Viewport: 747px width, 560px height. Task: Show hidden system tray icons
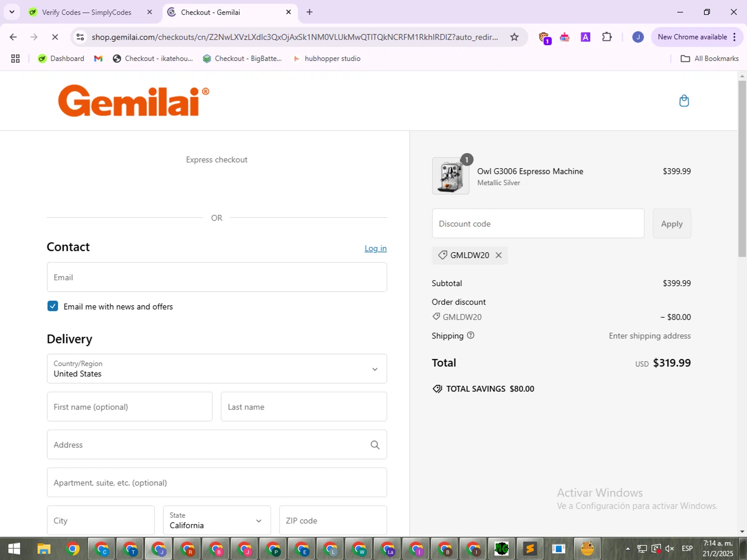(627, 549)
